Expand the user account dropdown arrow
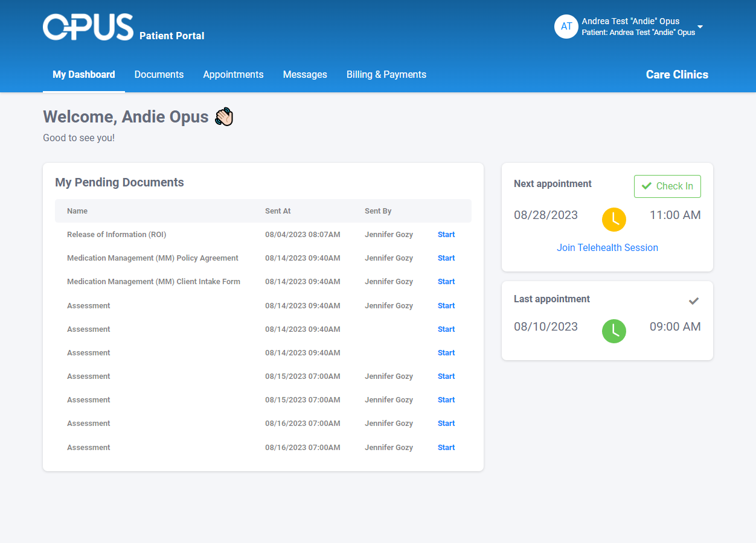This screenshot has width=756, height=543. [x=700, y=27]
